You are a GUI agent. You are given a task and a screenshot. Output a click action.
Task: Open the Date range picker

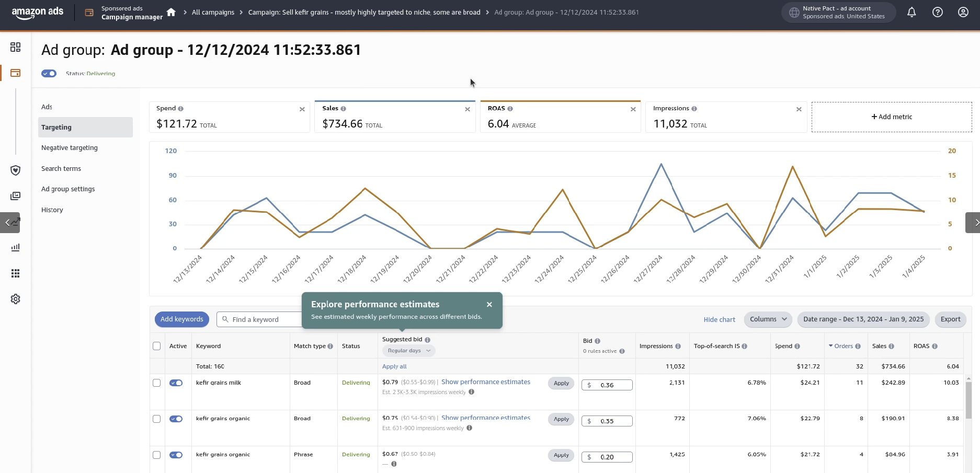[x=863, y=319]
